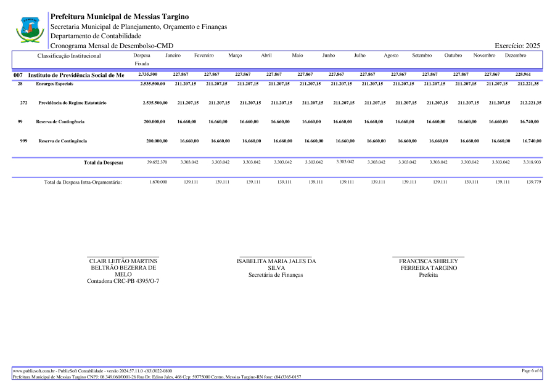Click the Exercício: 2025 label
555x392 pixels.
click(x=517, y=46)
